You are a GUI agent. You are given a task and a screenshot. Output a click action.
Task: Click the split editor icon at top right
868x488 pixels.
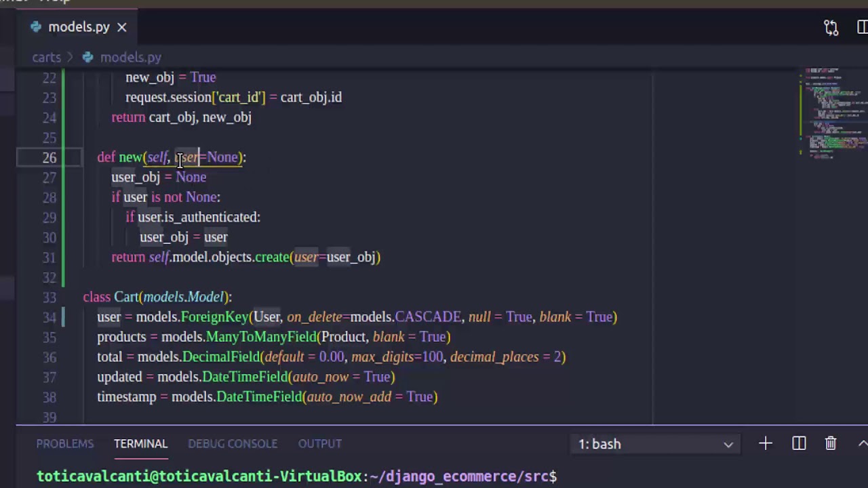(863, 27)
